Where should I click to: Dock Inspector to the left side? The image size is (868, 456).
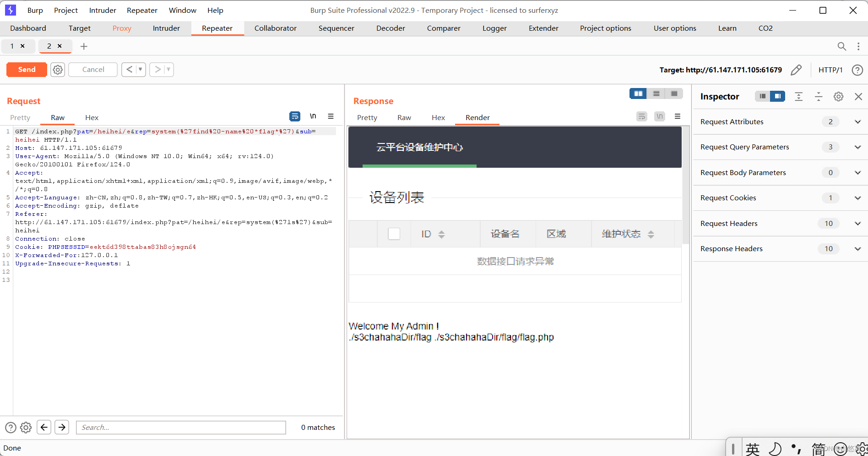pyautogui.click(x=762, y=96)
